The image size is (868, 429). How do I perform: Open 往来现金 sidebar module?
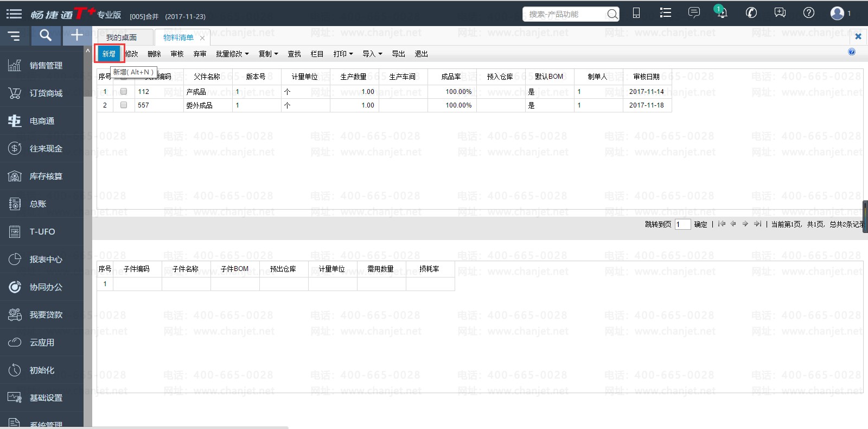(x=42, y=148)
